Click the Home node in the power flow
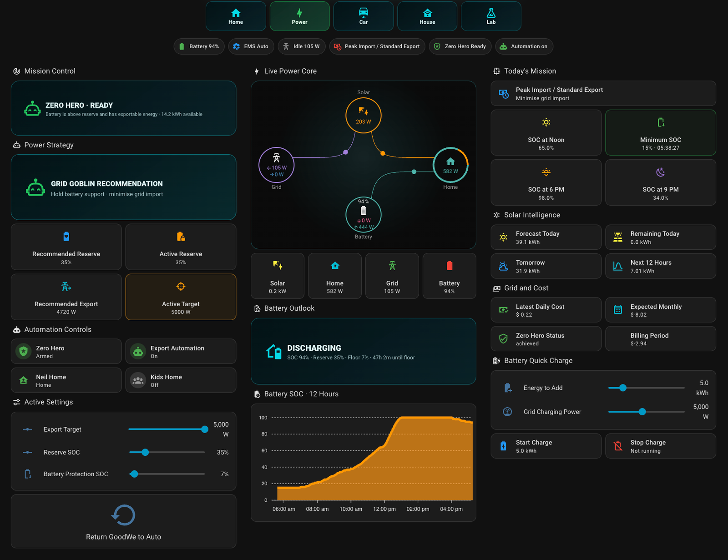Image resolution: width=728 pixels, height=560 pixels. (x=450, y=165)
